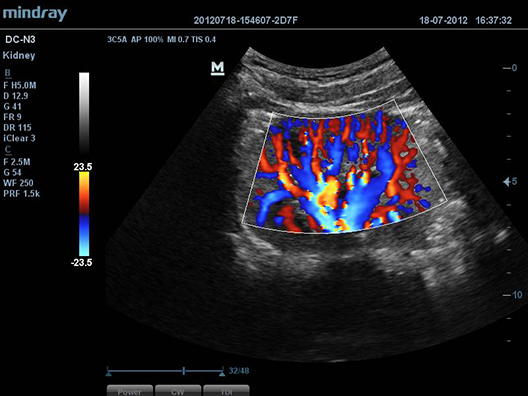Click the Kidney exam preset label
Viewport: 528px width, 396px height.
(19, 56)
